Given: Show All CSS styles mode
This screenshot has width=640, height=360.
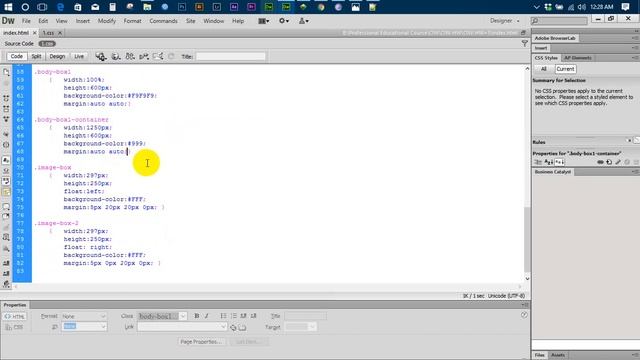Looking at the screenshot, I should 544,69.
